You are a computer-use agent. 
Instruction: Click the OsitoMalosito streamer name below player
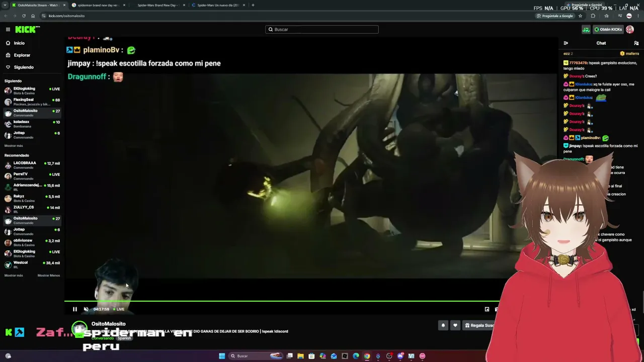(109, 324)
